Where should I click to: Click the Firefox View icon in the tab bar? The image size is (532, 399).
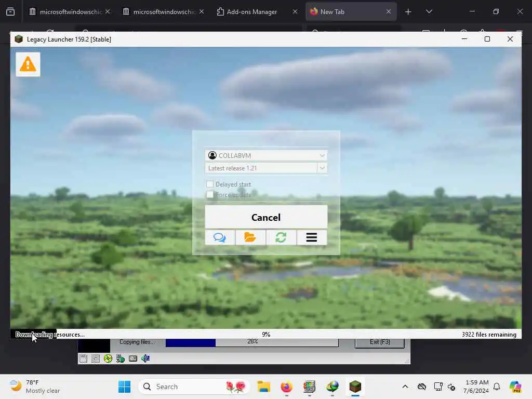pyautogui.click(x=10, y=11)
